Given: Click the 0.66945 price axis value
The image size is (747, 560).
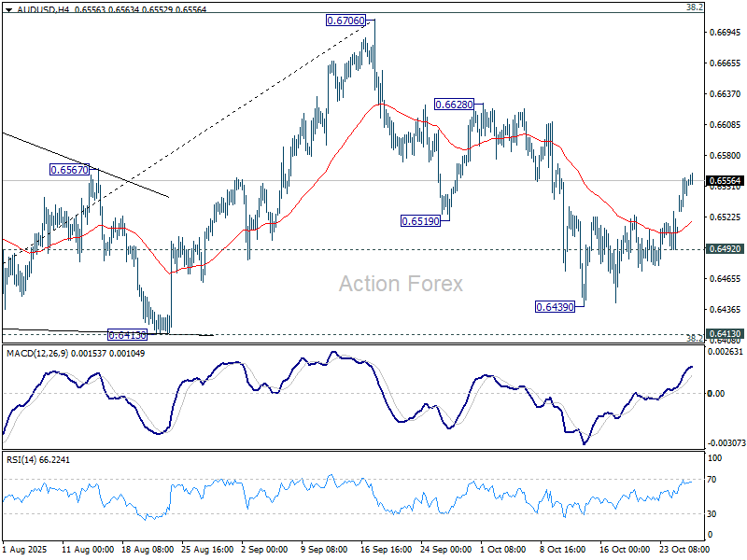Looking at the screenshot, I should pyautogui.click(x=726, y=33).
